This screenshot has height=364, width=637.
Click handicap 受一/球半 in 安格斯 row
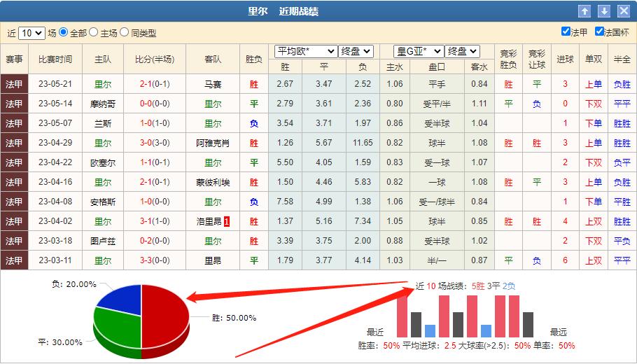437,202
